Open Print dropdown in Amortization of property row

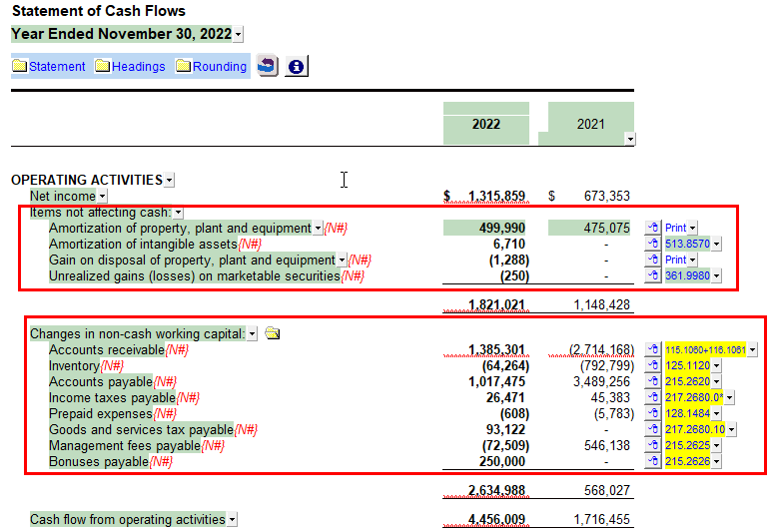[693, 228]
